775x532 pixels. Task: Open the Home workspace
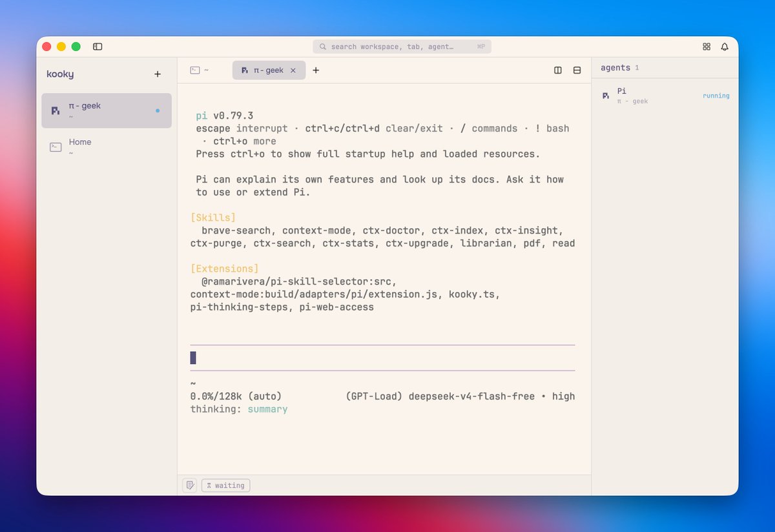coord(107,147)
